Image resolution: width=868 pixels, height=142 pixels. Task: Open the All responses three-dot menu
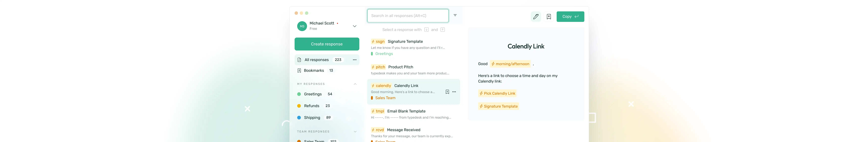[354, 60]
